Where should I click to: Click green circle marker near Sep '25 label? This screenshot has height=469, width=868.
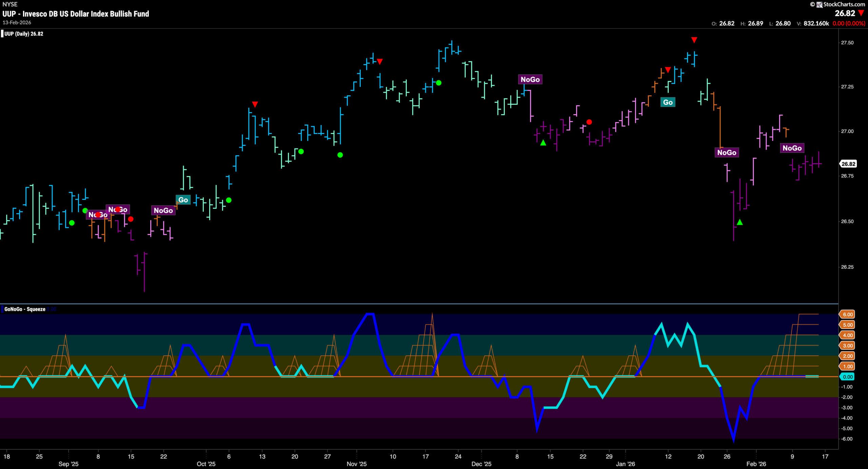click(72, 223)
